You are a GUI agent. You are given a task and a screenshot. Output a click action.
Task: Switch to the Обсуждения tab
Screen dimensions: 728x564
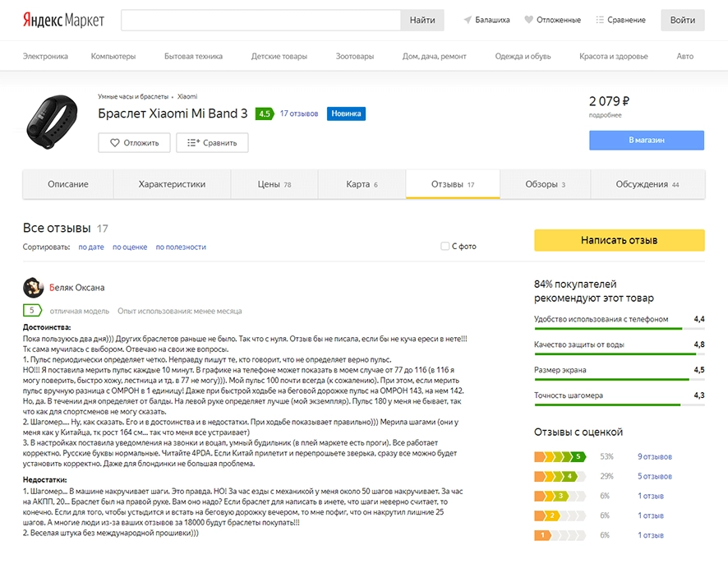coord(647,184)
